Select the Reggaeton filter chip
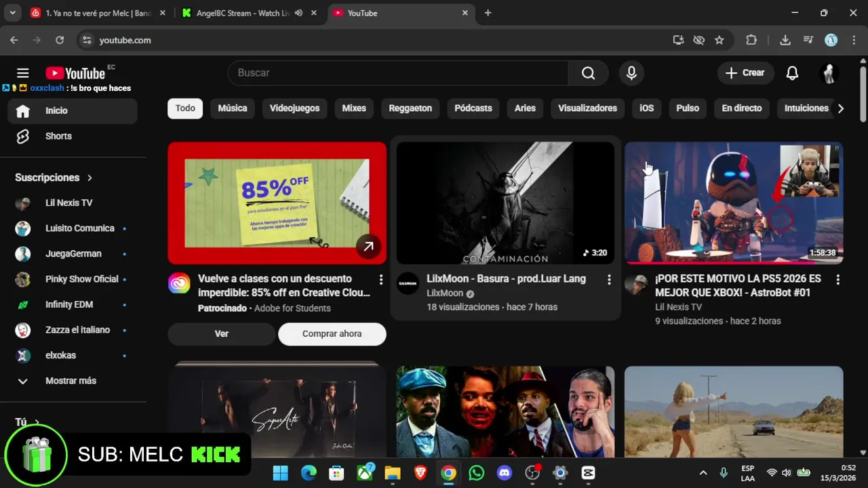Viewport: 868px width, 488px height. pos(410,108)
